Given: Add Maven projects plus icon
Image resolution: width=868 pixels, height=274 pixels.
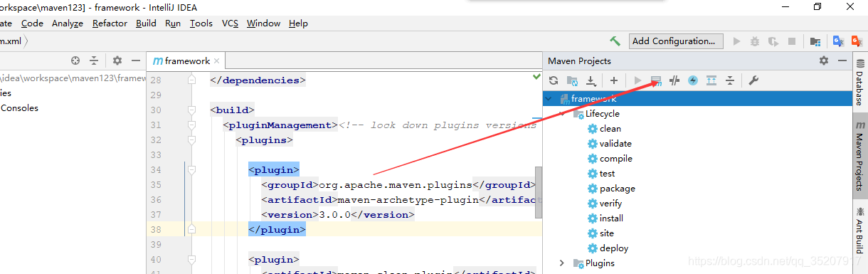Looking at the screenshot, I should click(613, 80).
